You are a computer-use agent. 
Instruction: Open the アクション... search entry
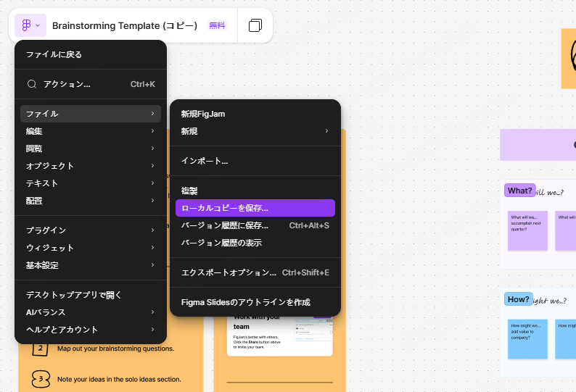click(91, 84)
